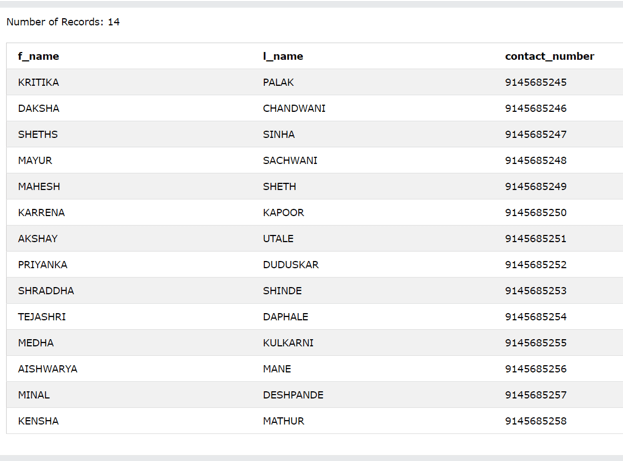Click the DESHPANDE last name cell
Screen dimensions: 623x461
pos(293,394)
